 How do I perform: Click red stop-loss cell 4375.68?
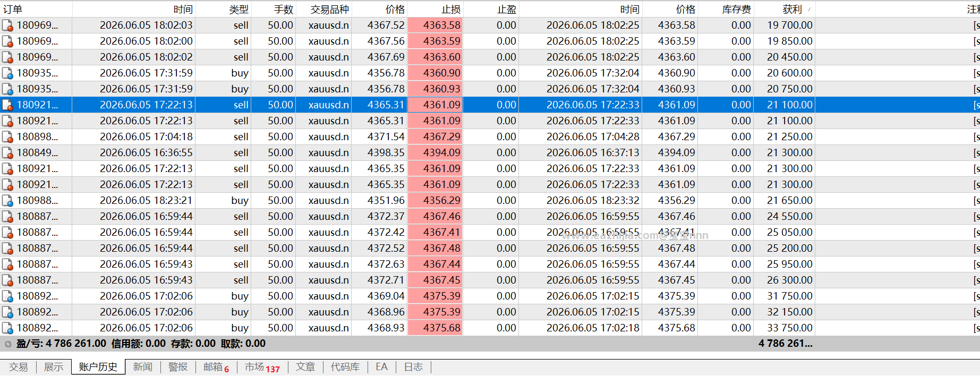[x=436, y=328]
